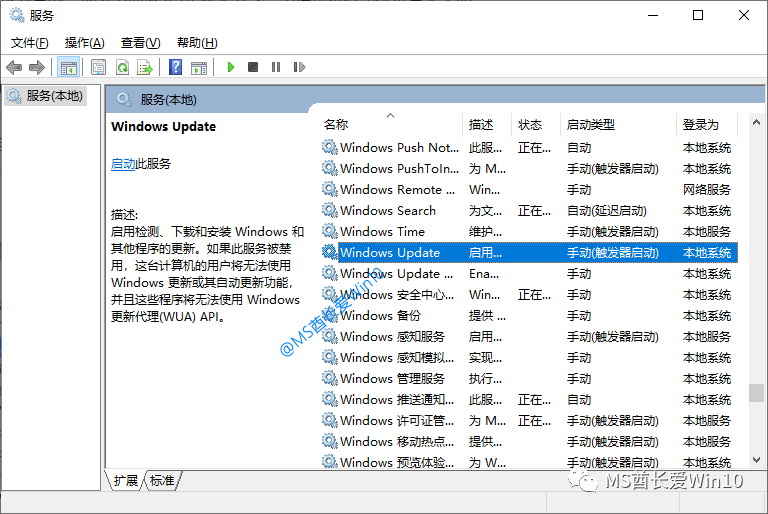
Task: Toggle the Action pane toolbar icon
Action: click(x=199, y=68)
